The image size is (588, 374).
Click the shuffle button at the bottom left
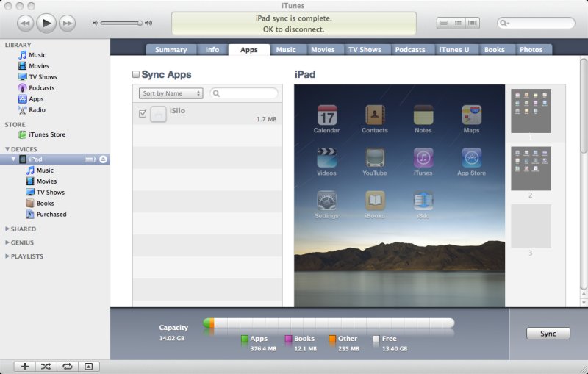(x=46, y=366)
